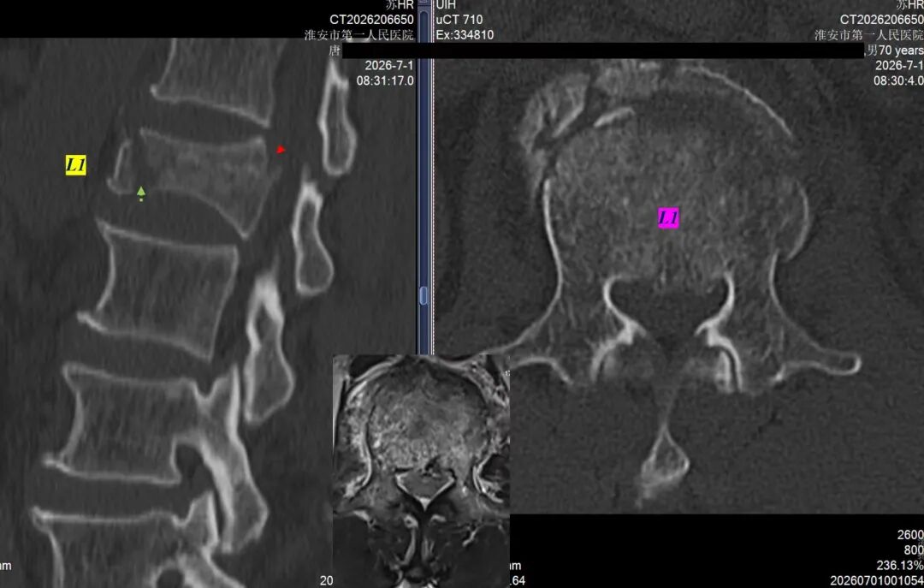Click the "08:30:4.0" time in the axial pane

pyautogui.click(x=898, y=80)
